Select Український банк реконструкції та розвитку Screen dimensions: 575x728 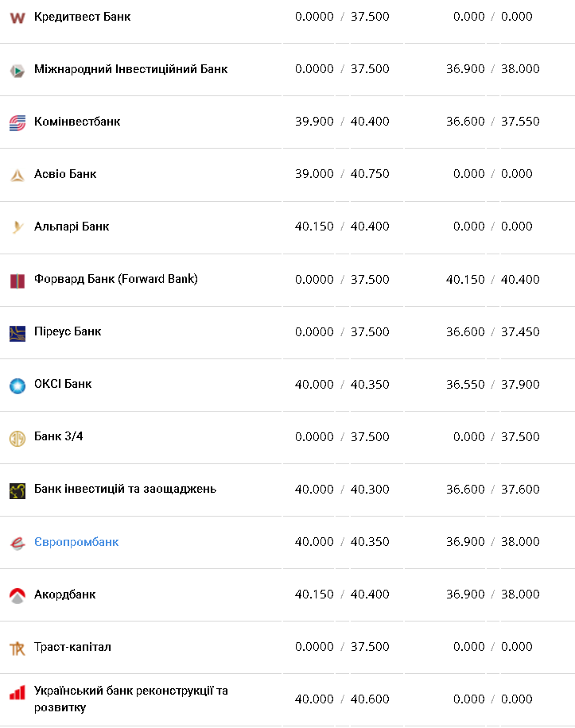click(130, 699)
